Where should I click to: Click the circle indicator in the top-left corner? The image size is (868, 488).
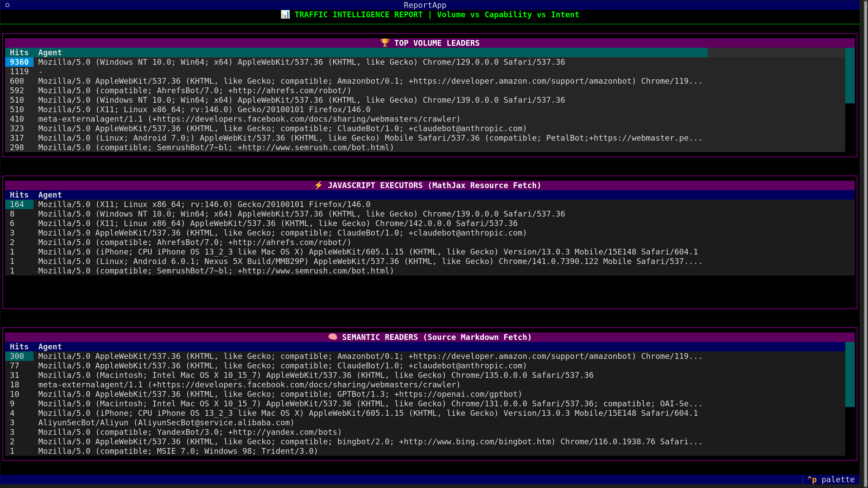tap(7, 5)
